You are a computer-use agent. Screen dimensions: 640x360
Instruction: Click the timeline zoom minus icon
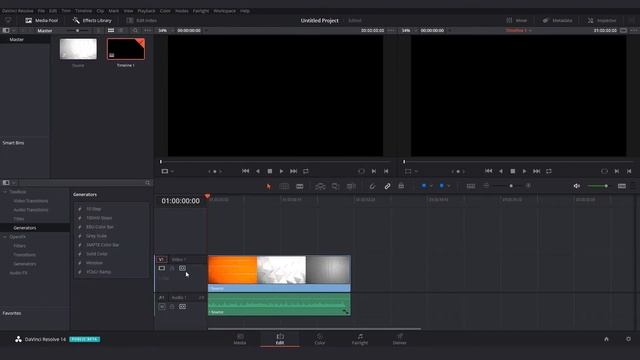(486, 186)
